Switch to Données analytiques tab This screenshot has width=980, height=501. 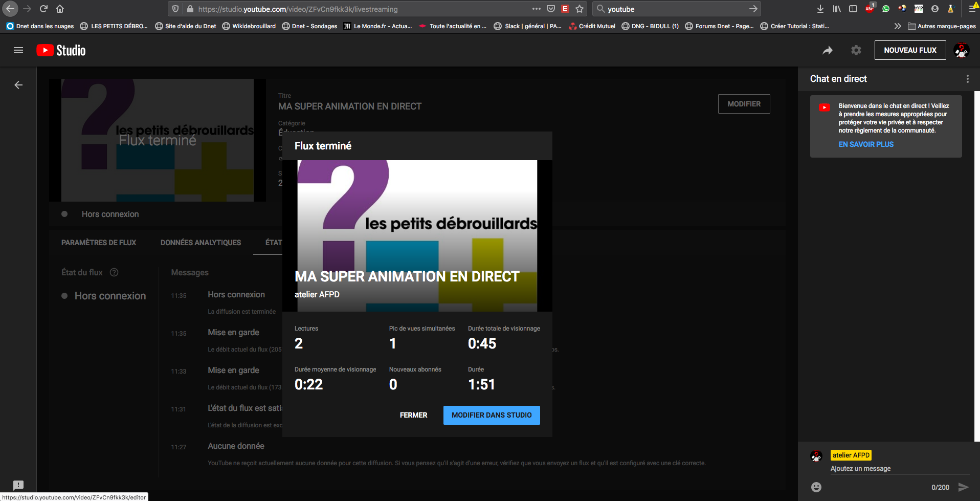pyautogui.click(x=201, y=243)
